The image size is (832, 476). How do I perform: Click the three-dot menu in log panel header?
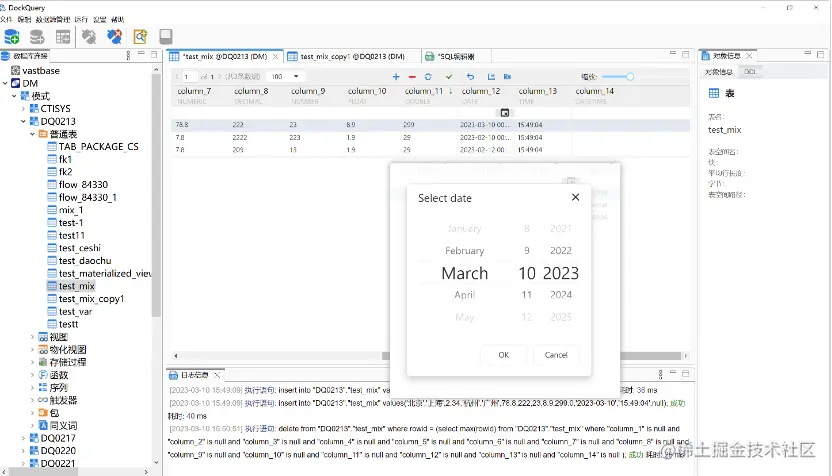(x=660, y=374)
